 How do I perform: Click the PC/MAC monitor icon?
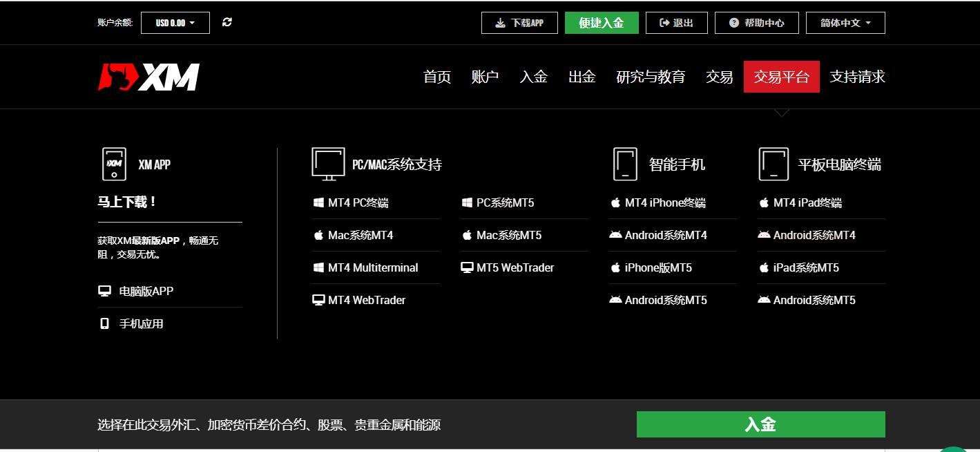point(328,164)
